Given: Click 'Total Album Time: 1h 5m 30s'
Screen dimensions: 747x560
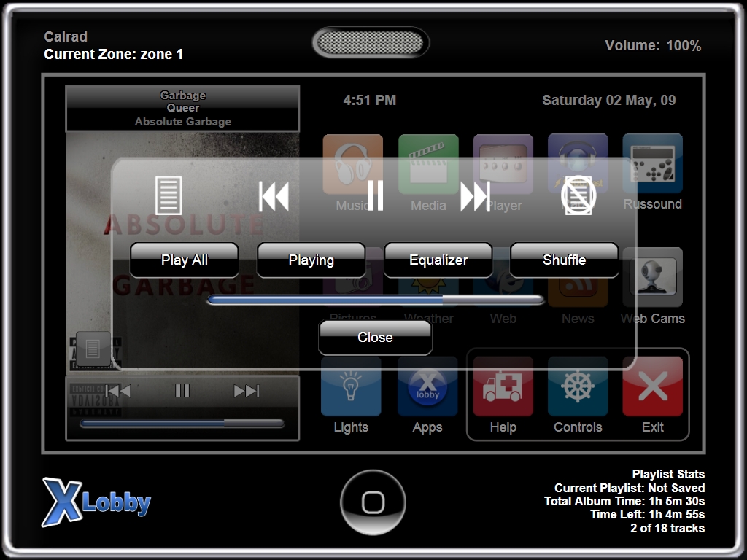Looking at the screenshot, I should 624,502.
